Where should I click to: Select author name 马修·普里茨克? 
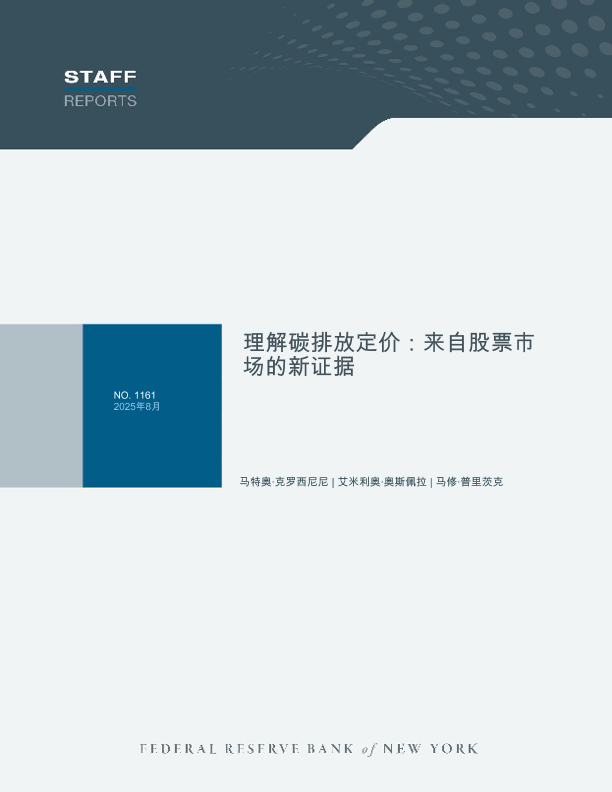469,482
